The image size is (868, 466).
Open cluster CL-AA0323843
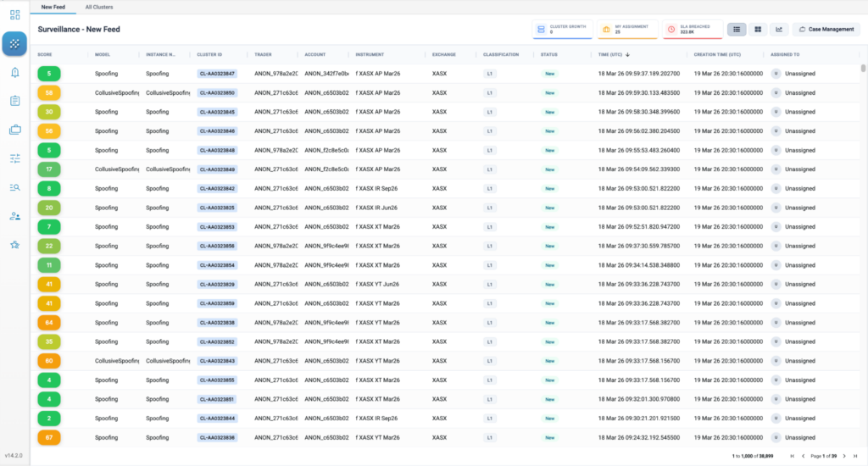tap(217, 361)
